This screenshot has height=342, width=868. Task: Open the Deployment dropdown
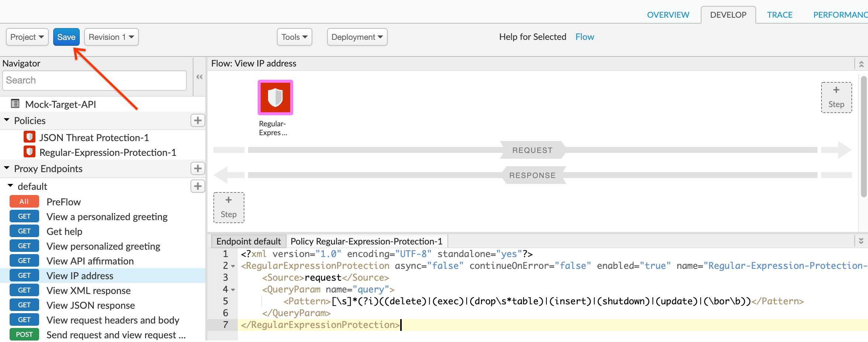[357, 37]
